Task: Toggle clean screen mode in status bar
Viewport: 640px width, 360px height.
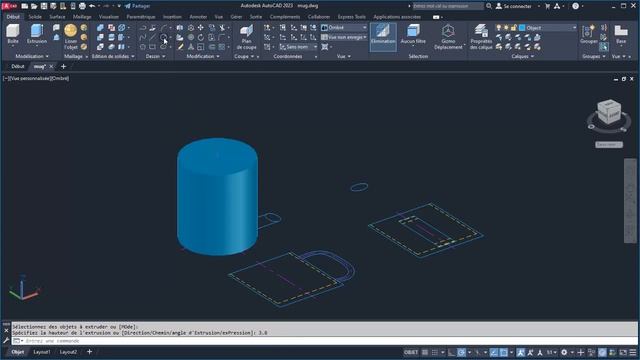Action: 623,352
